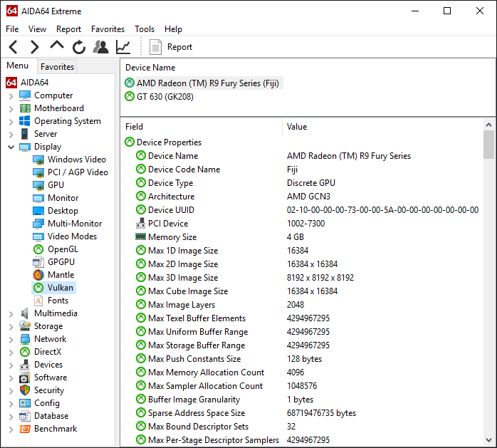This screenshot has height=448, width=497.
Task: Click the Value column header
Action: [297, 127]
